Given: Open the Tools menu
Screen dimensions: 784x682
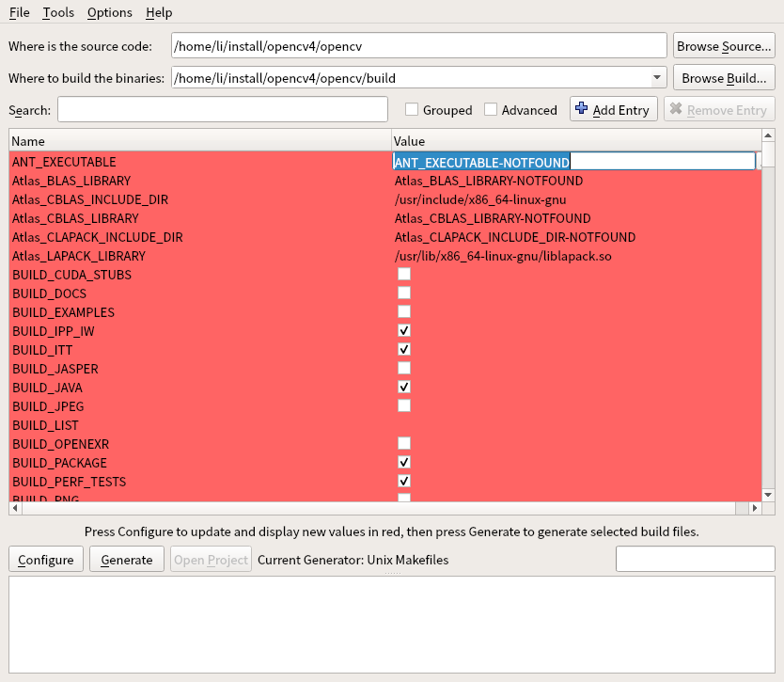Looking at the screenshot, I should coord(58,12).
